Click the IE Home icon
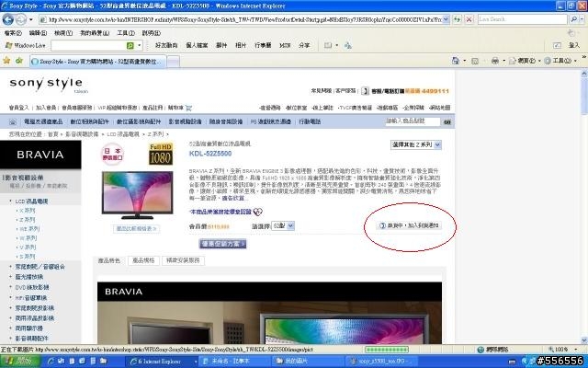This screenshot has width=588, height=368. (456, 61)
